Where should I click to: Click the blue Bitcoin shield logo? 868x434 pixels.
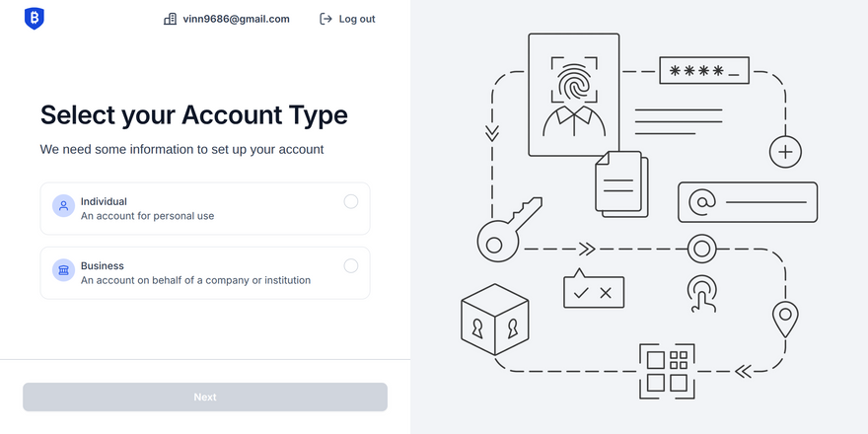pyautogui.click(x=35, y=19)
